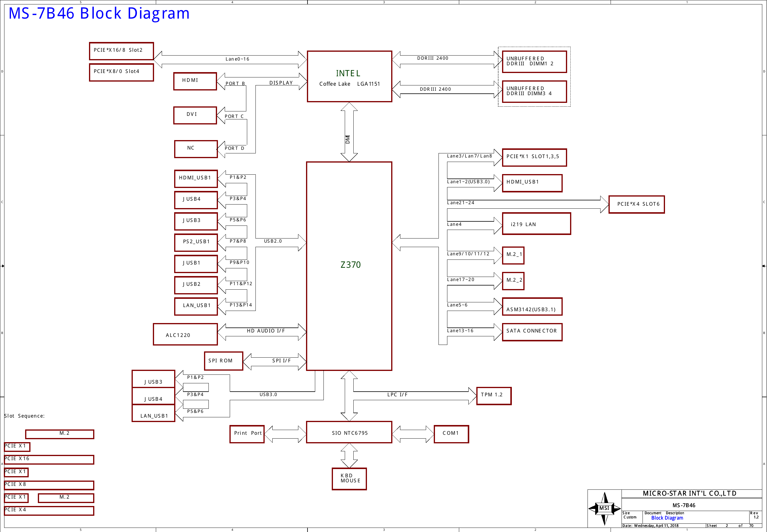This screenshot has width=767, height=532.
Task: Click the COM1 block
Action: click(451, 434)
